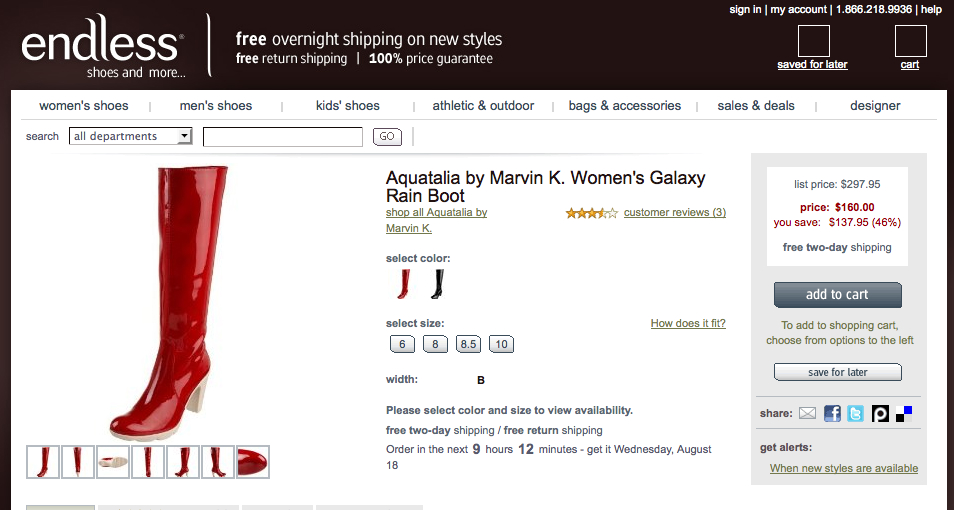Open the bags & accessories menu
This screenshot has height=510, width=954.
[x=625, y=106]
